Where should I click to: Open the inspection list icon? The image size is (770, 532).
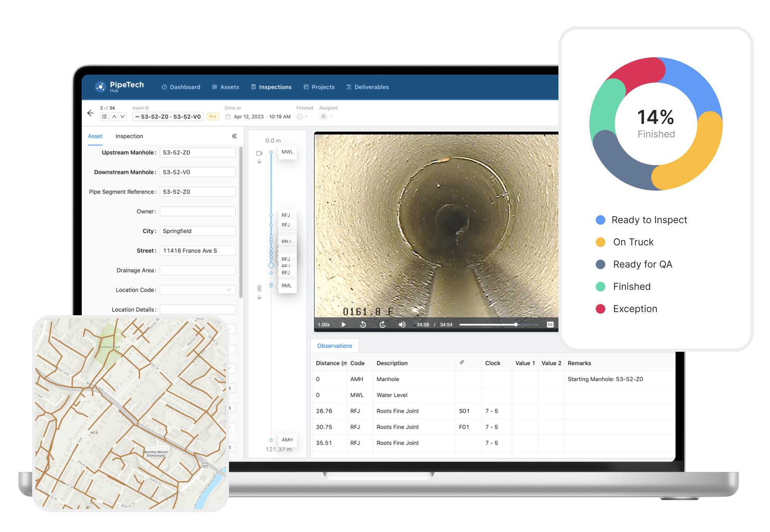104,117
